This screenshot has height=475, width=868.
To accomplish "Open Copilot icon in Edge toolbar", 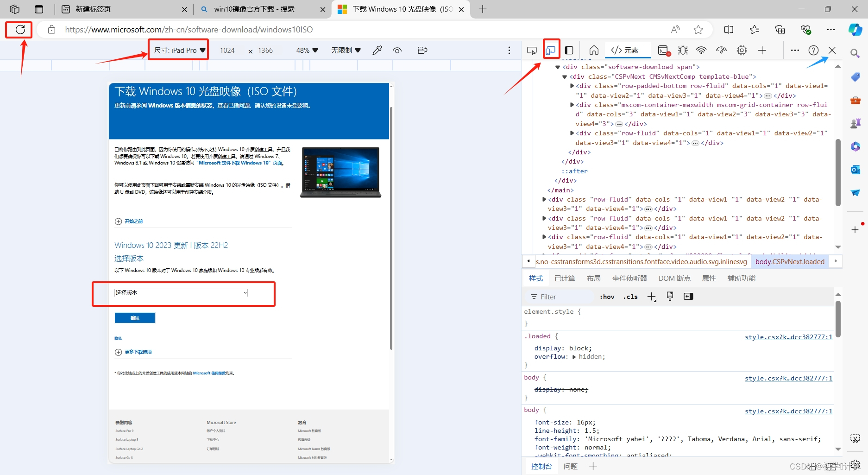I will click(x=855, y=30).
